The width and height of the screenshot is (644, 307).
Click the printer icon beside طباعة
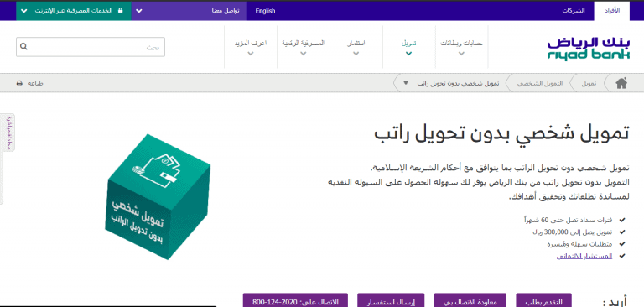(x=19, y=83)
